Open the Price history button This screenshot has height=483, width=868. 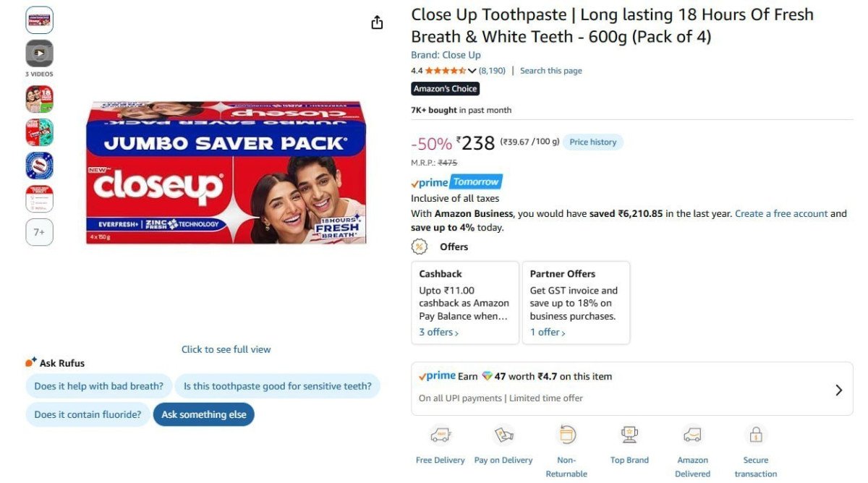coord(592,142)
